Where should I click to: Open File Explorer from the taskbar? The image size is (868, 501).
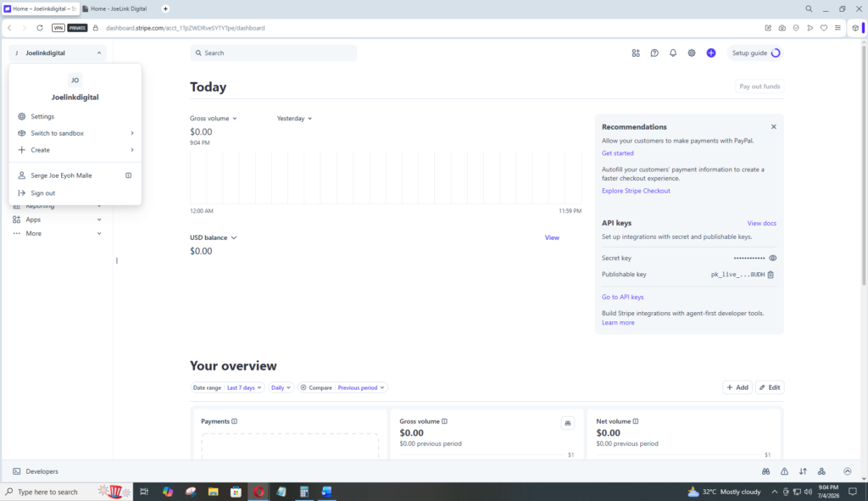213,492
